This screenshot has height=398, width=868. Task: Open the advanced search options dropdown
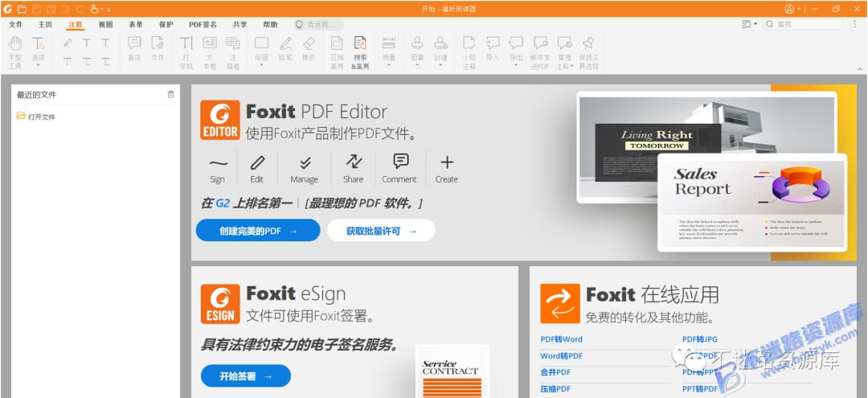[749, 24]
